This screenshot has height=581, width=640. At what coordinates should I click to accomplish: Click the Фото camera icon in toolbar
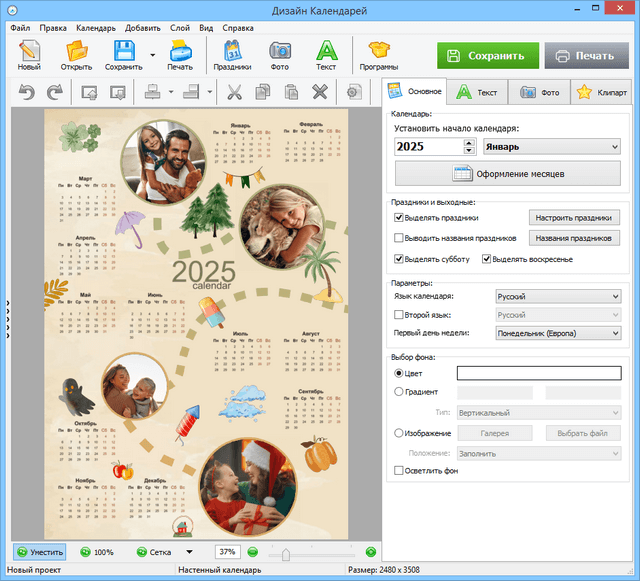point(280,50)
